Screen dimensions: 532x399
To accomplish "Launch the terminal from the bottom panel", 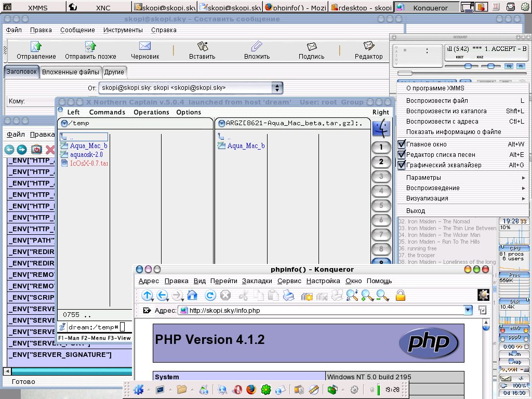I will (160, 390).
